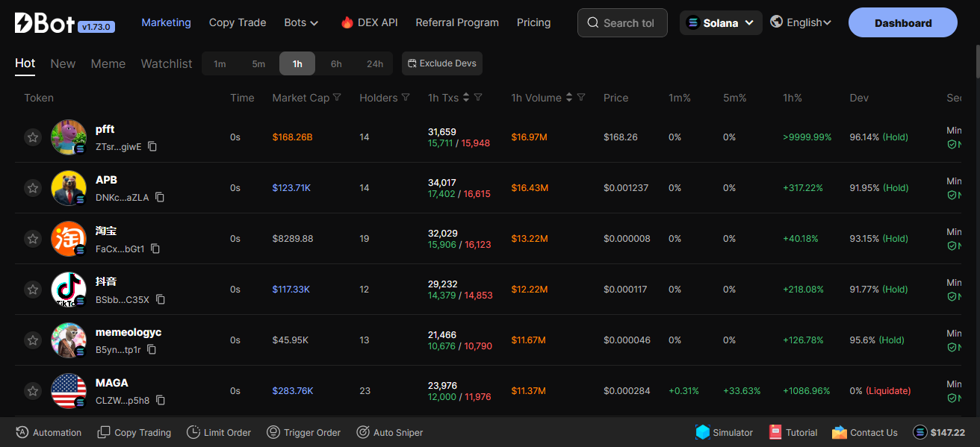The height and width of the screenshot is (447, 980).
Task: Star the APB token as favorite
Action: pos(32,188)
